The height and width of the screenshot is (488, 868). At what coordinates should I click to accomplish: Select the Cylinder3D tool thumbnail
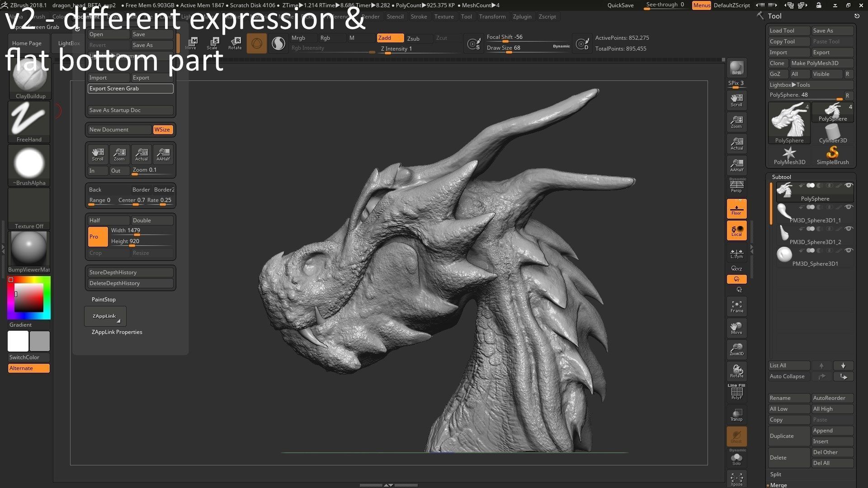[833, 134]
